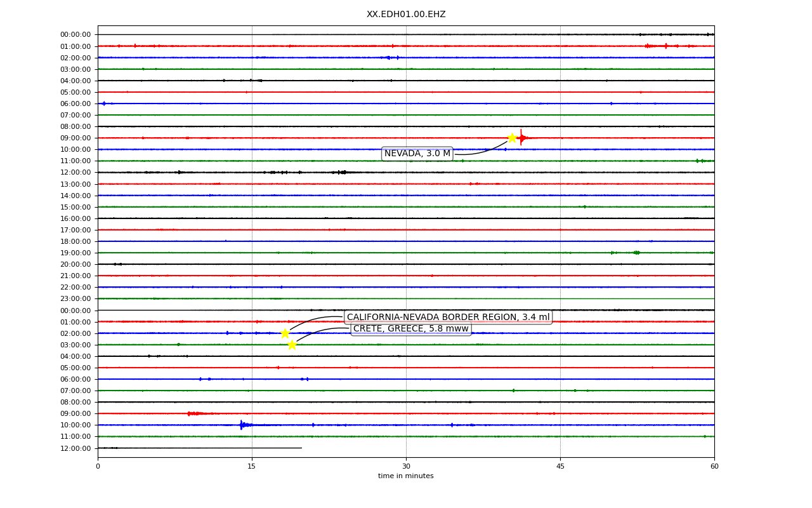Click the 15 tick label on time axis
The image size is (812, 508).
coord(252,467)
